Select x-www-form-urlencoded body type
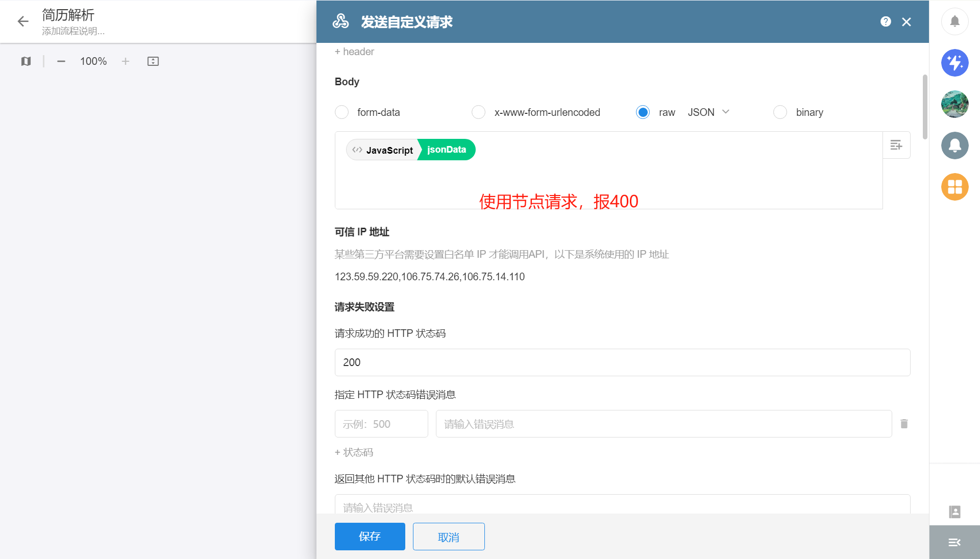The height and width of the screenshot is (559, 980). [478, 112]
